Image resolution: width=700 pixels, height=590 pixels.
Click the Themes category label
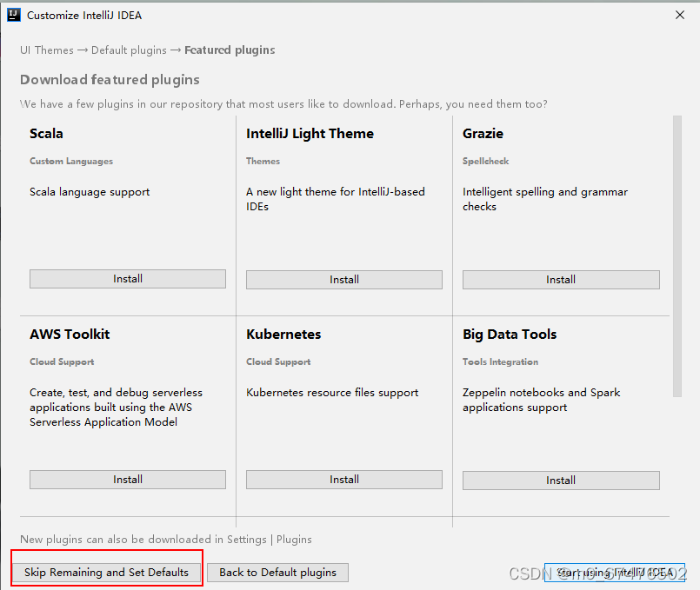click(x=263, y=161)
